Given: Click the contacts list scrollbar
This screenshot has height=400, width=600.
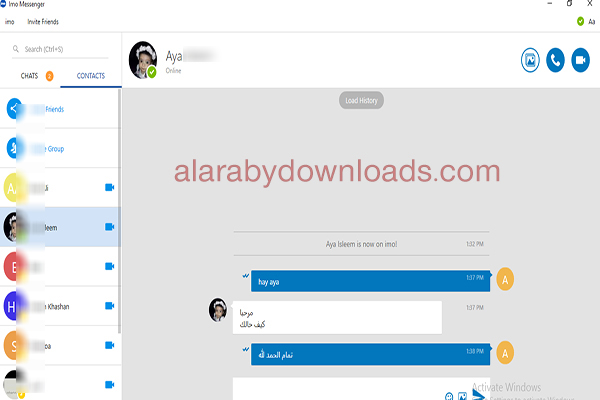Looking at the screenshot, I should [119, 211].
